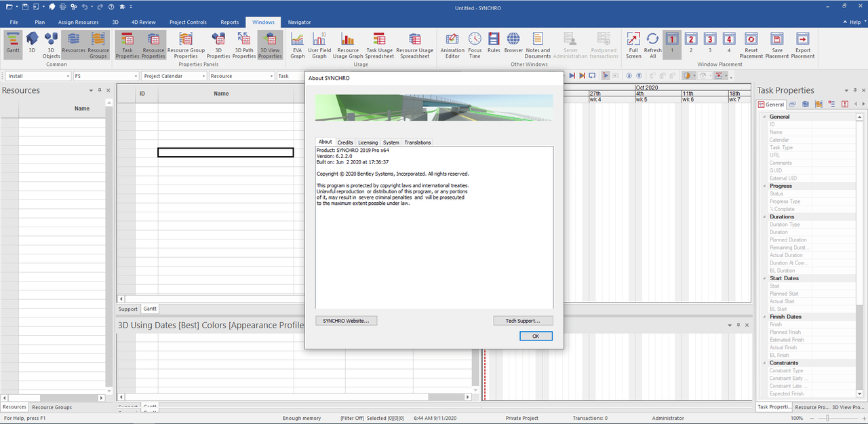Viewport: 868px width, 424px height.
Task: Undo using the quick access arrow
Action: click(84, 6)
